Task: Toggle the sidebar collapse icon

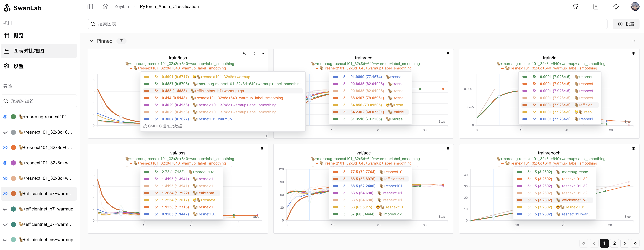Action: click(x=90, y=7)
